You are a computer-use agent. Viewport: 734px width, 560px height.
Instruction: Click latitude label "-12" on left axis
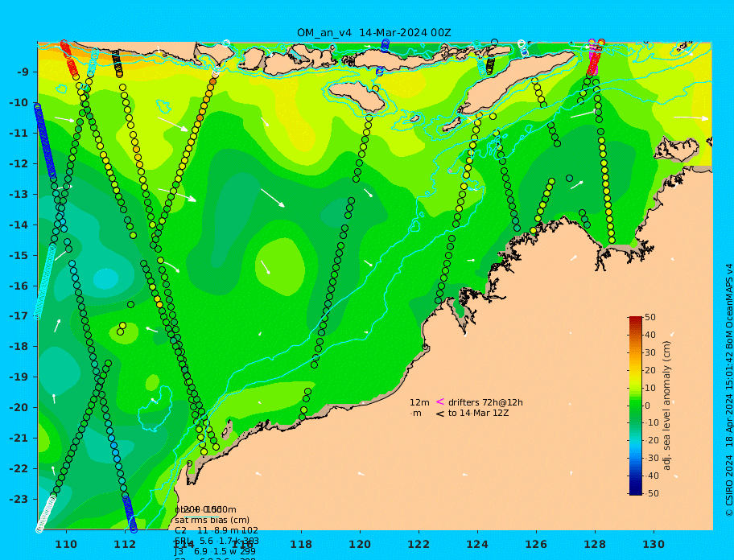coord(19,164)
